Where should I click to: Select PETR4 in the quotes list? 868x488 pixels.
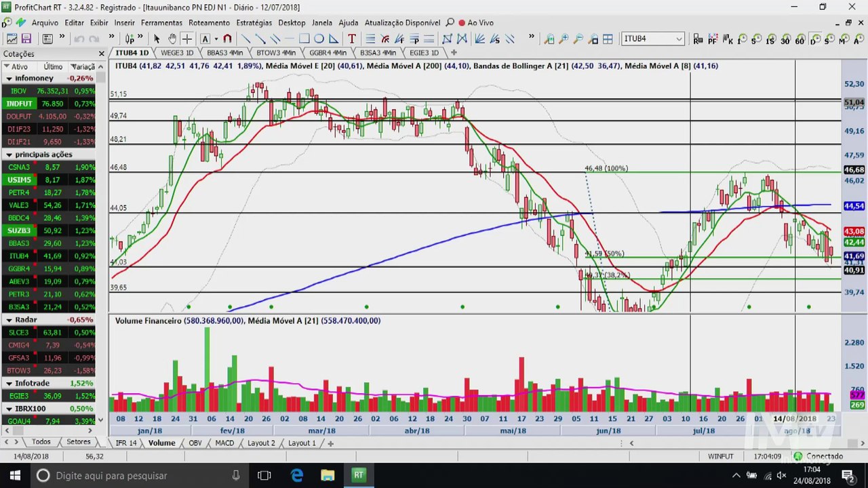(19, 192)
